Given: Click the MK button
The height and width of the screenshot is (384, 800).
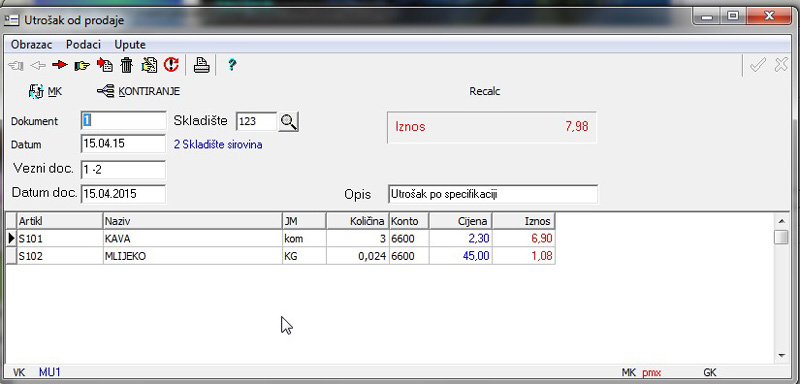Looking at the screenshot, I should pyautogui.click(x=46, y=92).
